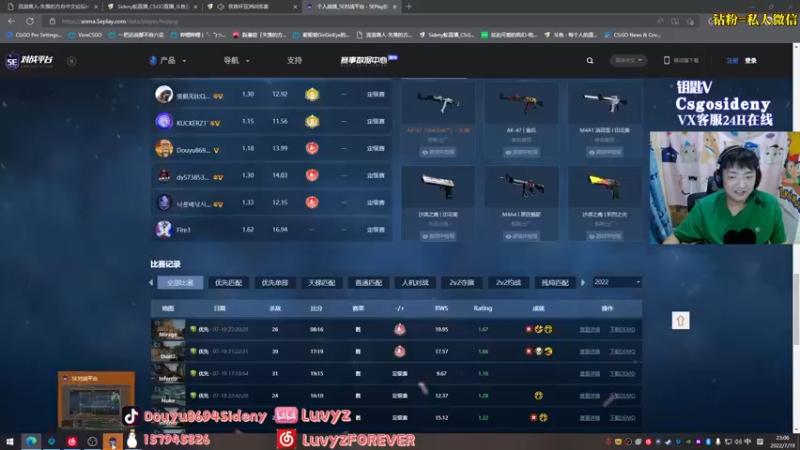Open the Dust2 map thumbnail
The width and height of the screenshot is (800, 450).
[168, 352]
